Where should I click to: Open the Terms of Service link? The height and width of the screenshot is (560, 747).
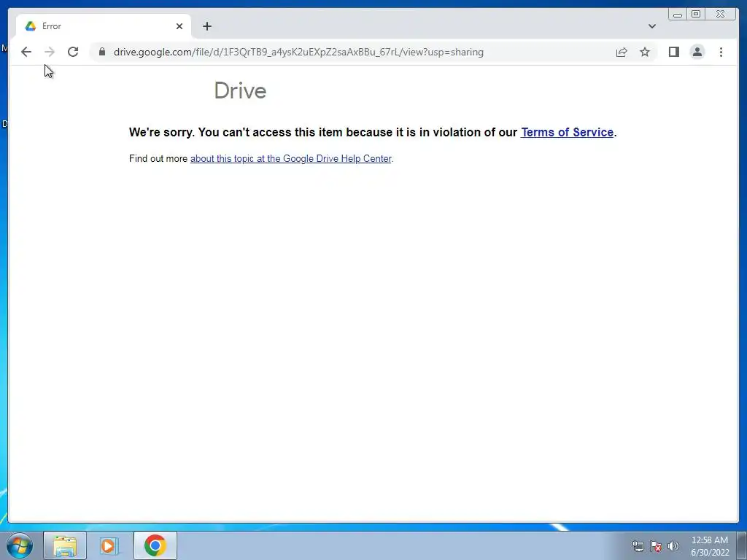tap(567, 133)
